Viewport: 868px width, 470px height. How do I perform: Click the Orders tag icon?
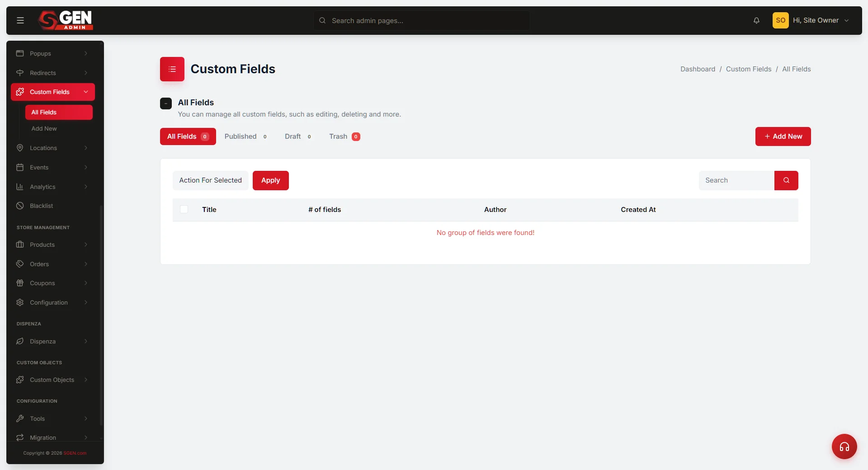20,264
